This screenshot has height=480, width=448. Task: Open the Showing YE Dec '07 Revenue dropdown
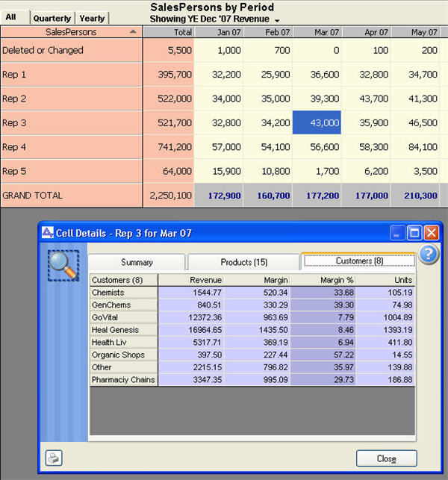click(277, 19)
